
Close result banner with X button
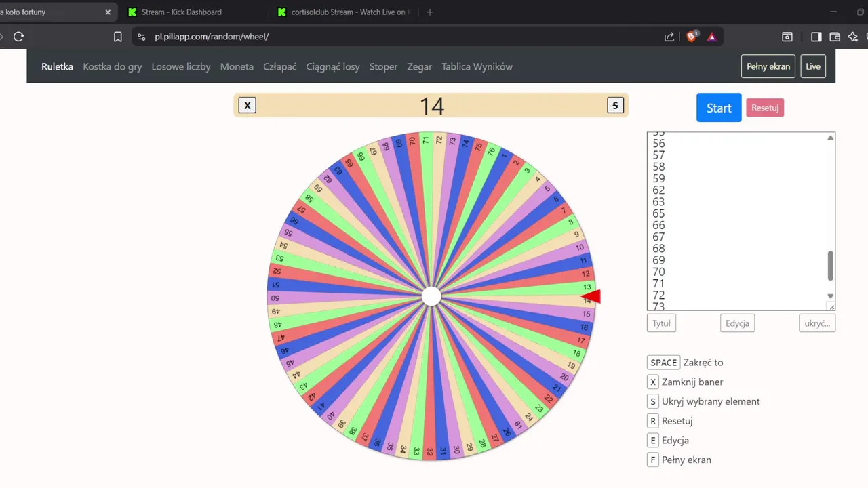coord(248,105)
